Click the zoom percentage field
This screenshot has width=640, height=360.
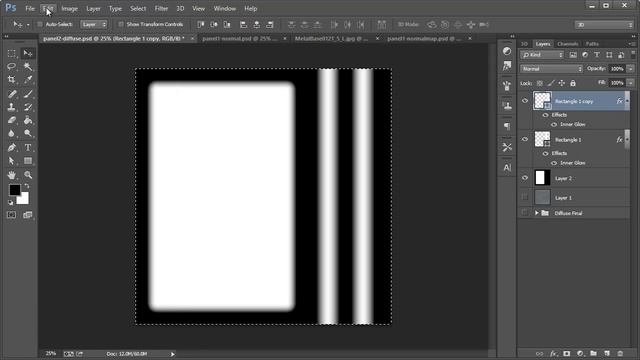(x=51, y=354)
